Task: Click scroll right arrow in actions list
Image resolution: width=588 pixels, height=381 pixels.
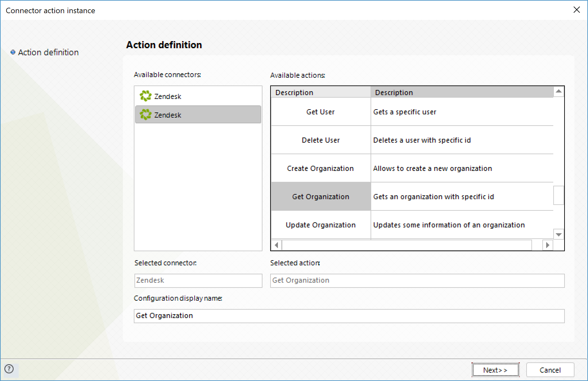Action: tap(547, 245)
